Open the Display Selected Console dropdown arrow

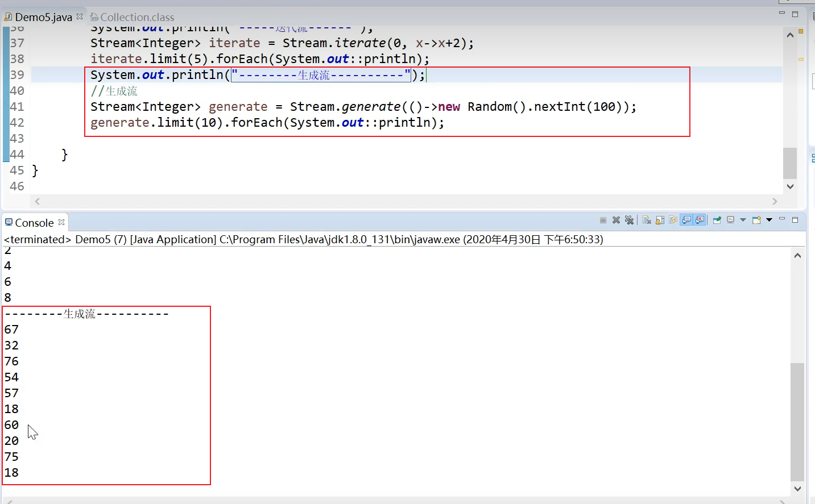[x=743, y=220]
